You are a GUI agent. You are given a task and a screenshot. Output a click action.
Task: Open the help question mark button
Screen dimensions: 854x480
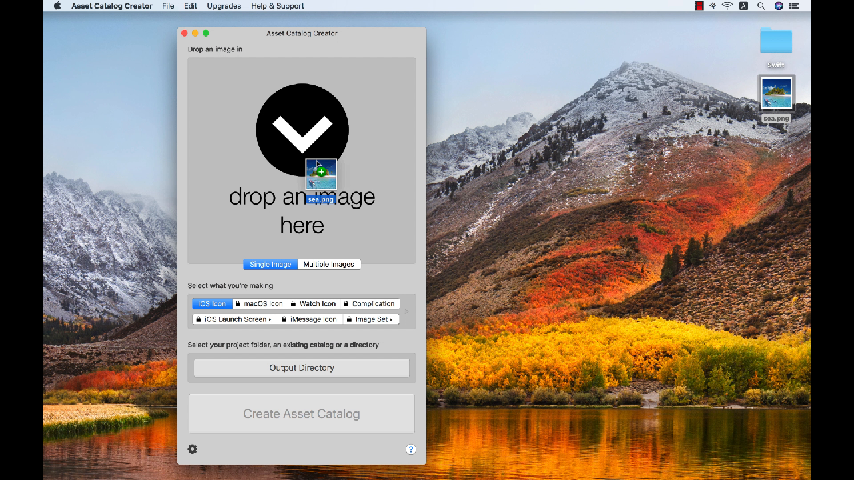(x=411, y=449)
